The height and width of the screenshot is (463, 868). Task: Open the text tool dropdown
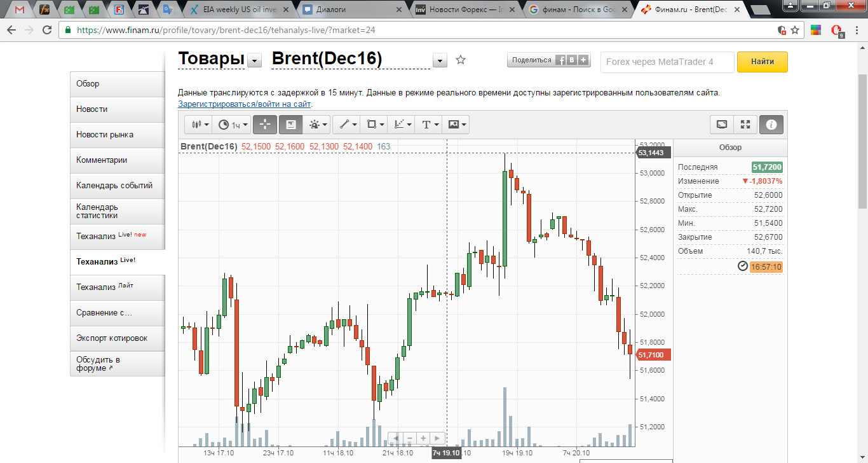pyautogui.click(x=429, y=125)
